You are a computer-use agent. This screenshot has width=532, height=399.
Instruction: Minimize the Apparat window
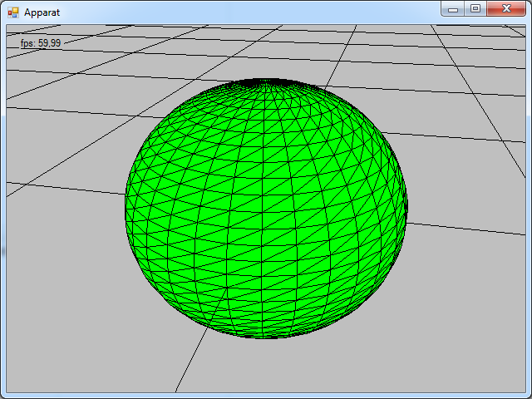pyautogui.click(x=453, y=9)
